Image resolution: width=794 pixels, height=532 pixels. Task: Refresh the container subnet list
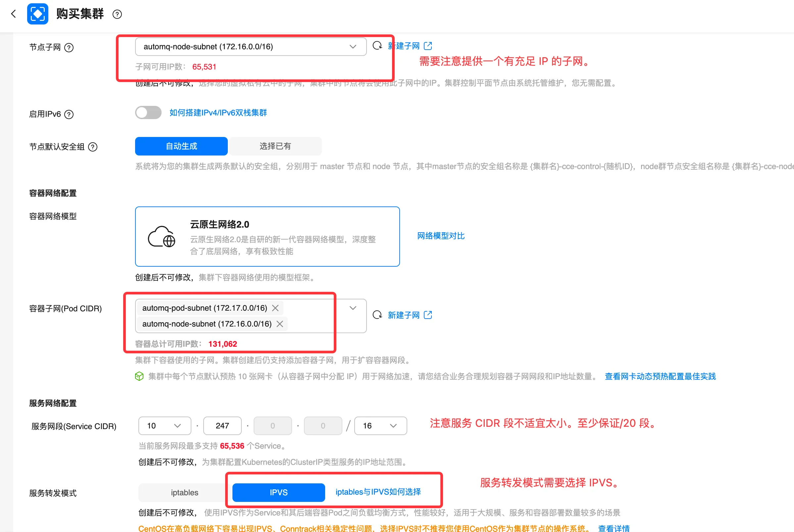pos(377,315)
